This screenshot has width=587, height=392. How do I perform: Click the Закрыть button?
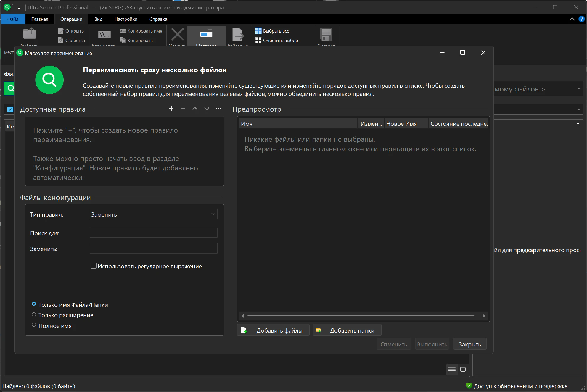tap(469, 344)
